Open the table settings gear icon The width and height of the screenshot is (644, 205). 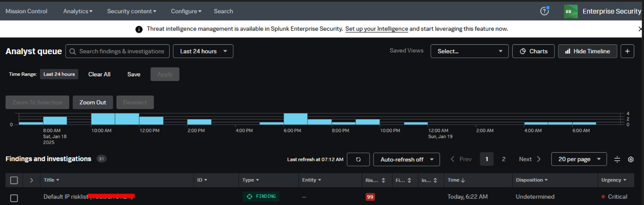(x=630, y=159)
